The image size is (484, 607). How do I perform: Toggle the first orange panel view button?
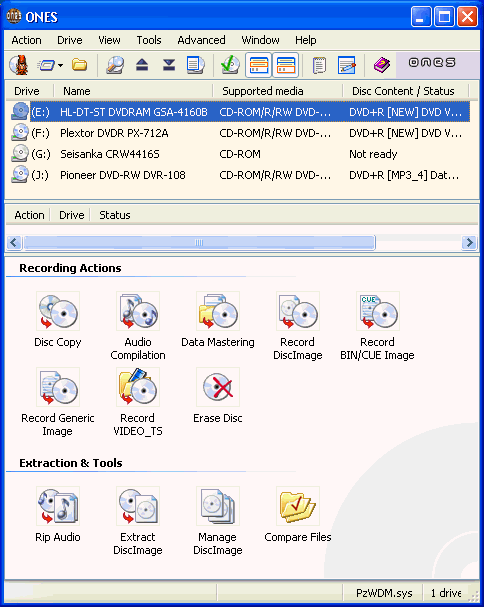point(259,65)
